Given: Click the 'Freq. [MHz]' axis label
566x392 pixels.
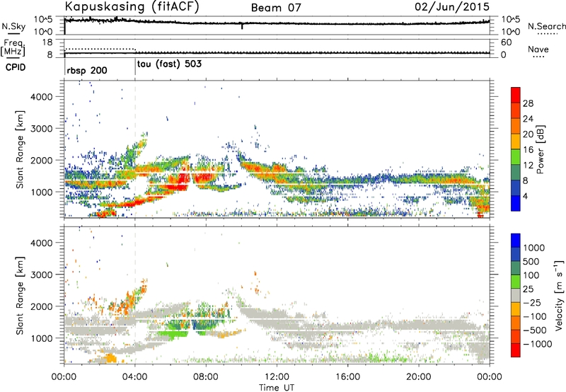Looking at the screenshot, I should tap(13, 47).
